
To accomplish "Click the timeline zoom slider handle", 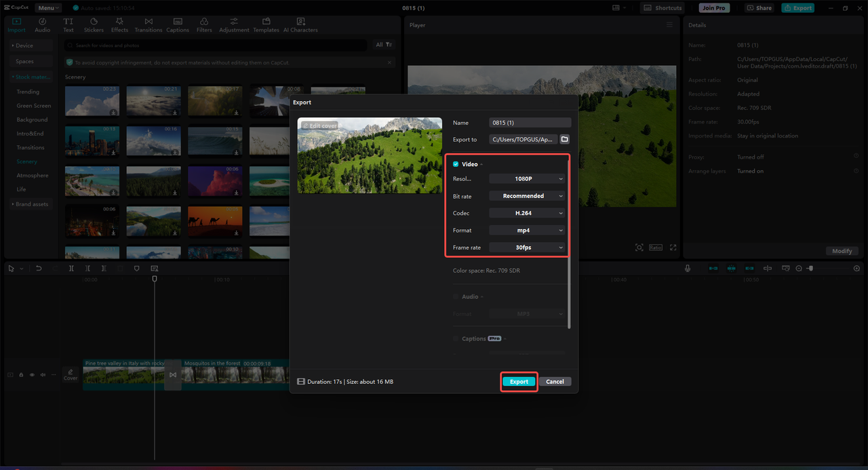I will pos(810,269).
